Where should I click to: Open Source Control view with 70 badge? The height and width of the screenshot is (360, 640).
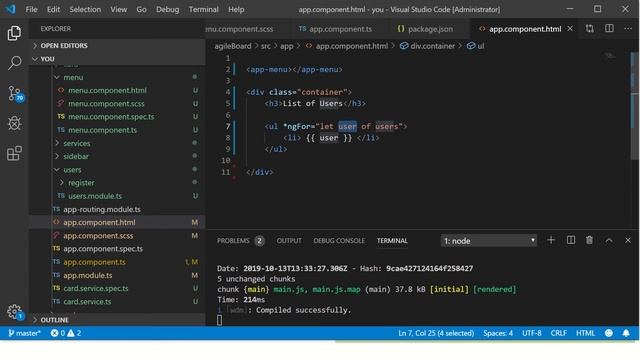(15, 93)
